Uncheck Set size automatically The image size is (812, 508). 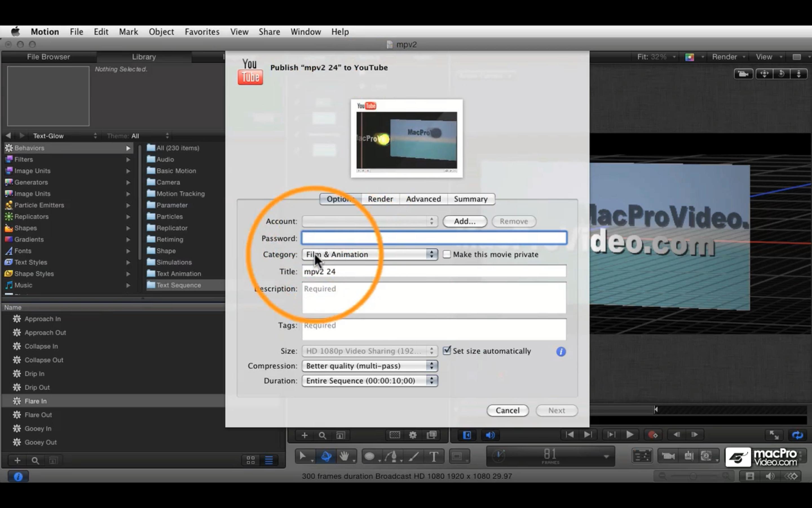click(447, 351)
